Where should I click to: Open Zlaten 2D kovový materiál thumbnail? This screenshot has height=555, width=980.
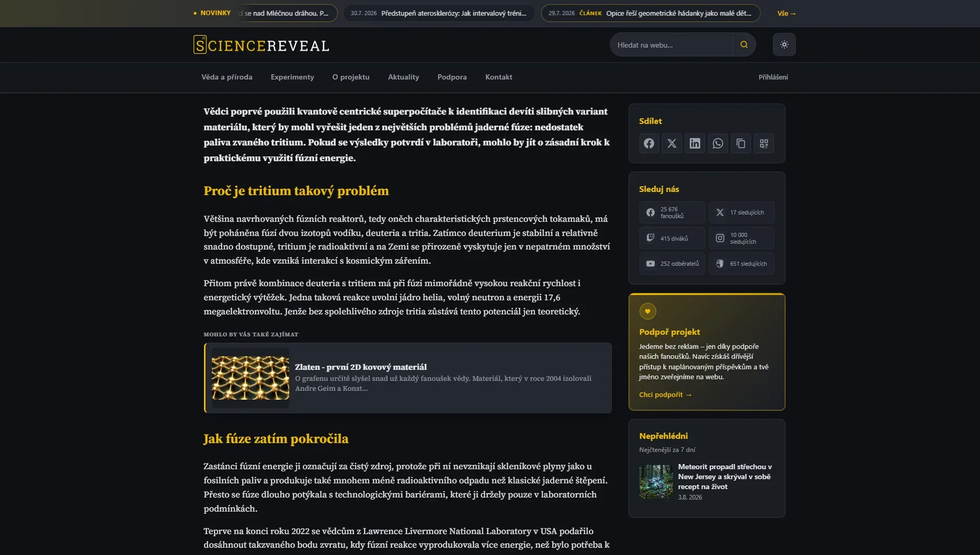pyautogui.click(x=250, y=378)
